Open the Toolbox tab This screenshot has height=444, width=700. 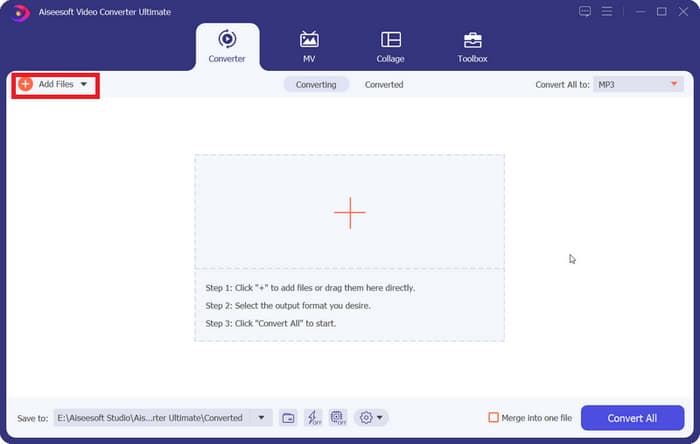tap(472, 46)
